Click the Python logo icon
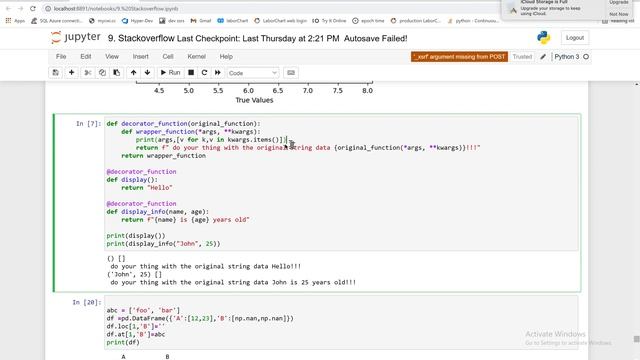Image resolution: width=640 pixels, height=360 pixels. coord(543,38)
